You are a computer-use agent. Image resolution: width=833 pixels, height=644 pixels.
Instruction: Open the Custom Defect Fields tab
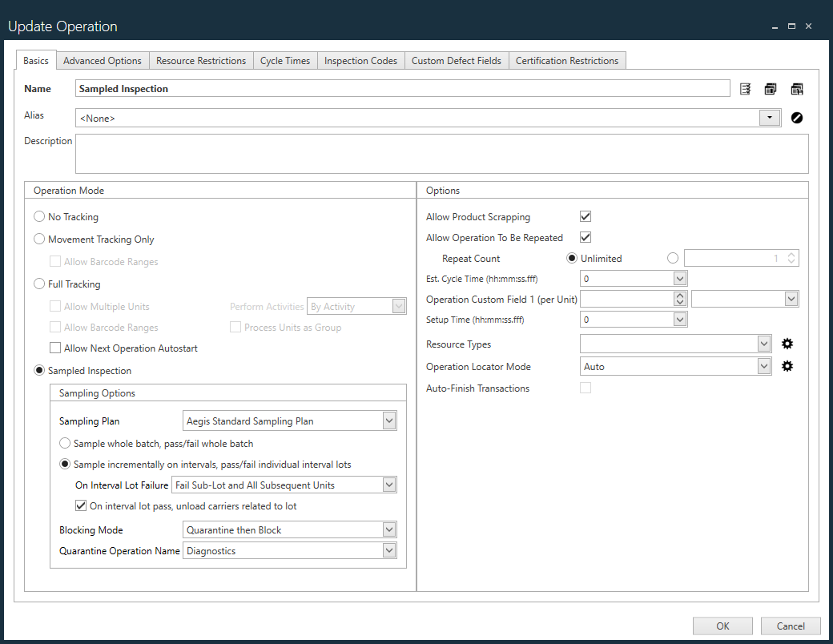tap(457, 61)
